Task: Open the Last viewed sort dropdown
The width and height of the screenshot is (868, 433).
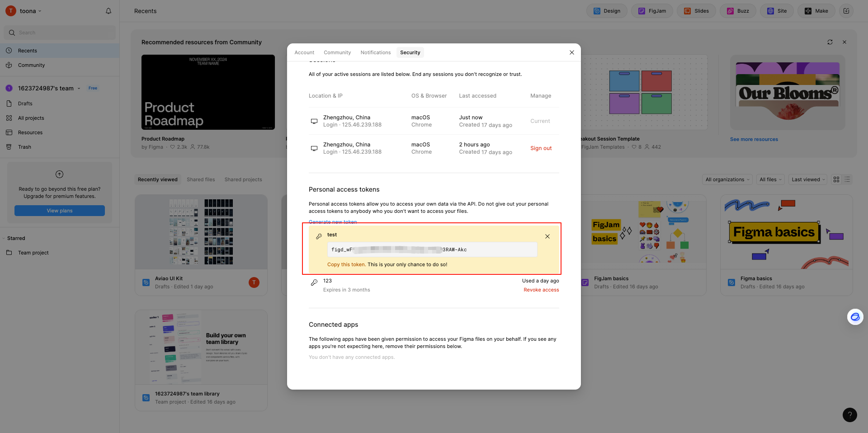Action: click(808, 179)
